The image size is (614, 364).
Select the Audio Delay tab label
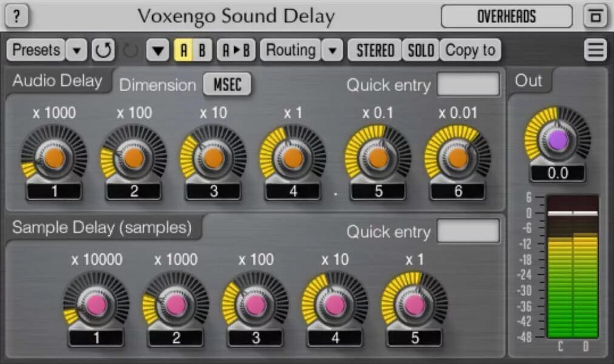pyautogui.click(x=58, y=81)
